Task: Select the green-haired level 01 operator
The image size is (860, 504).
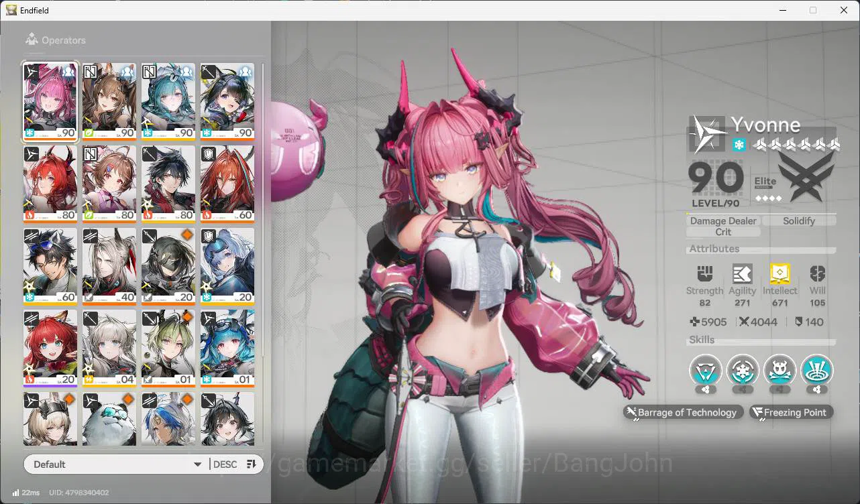Action: pyautogui.click(x=168, y=349)
